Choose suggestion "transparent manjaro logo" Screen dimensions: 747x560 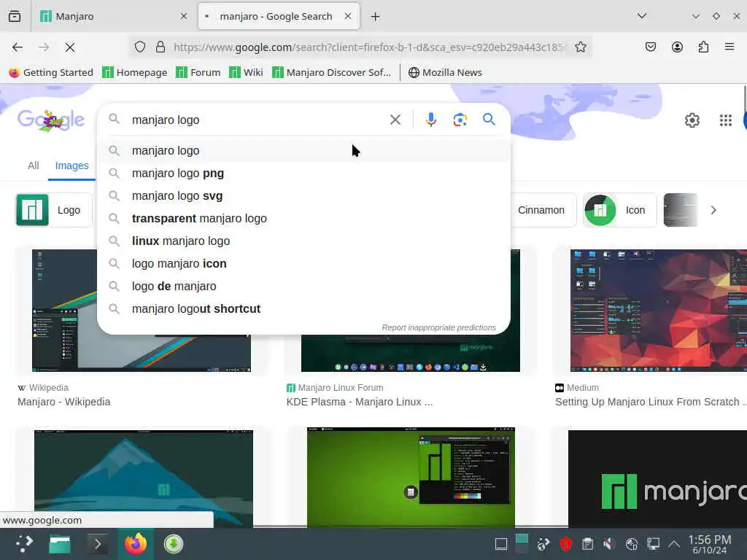pyautogui.click(x=304, y=219)
